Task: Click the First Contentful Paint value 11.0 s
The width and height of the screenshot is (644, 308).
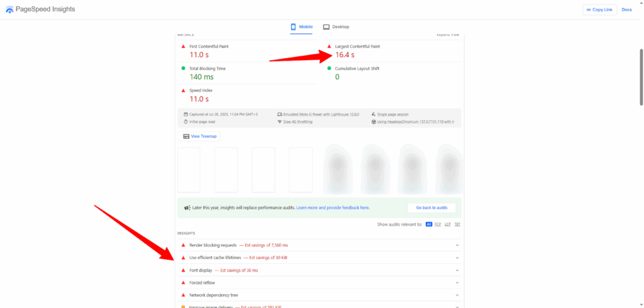Action: pos(199,55)
